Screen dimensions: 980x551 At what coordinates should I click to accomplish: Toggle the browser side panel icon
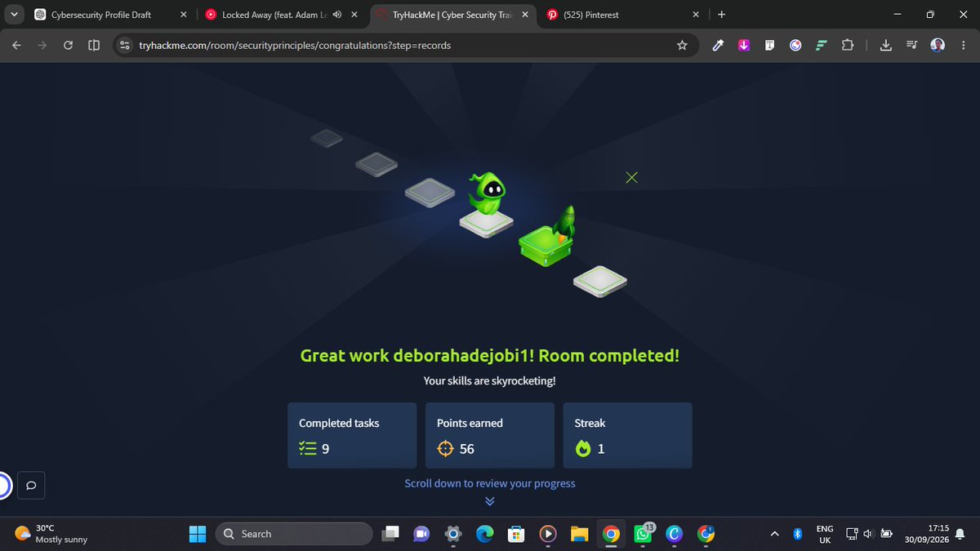tap(94, 46)
